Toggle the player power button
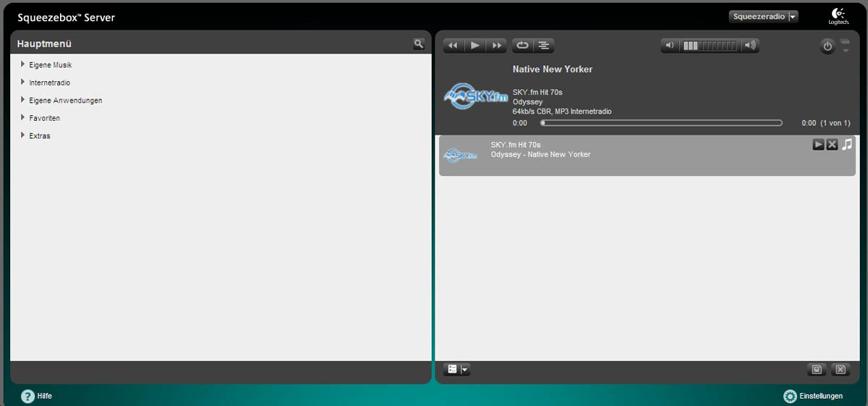The image size is (868, 406). [x=827, y=46]
